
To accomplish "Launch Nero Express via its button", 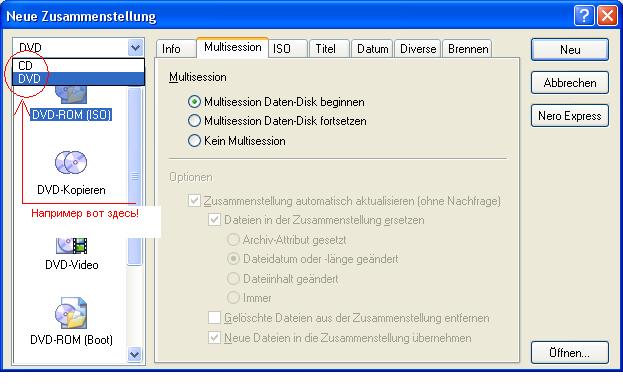I will click(570, 116).
